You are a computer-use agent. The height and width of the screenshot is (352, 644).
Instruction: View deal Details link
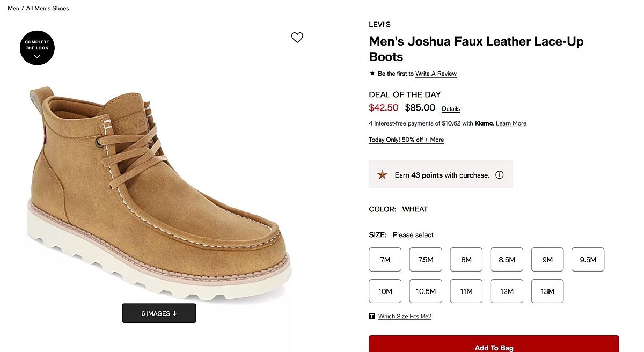point(451,109)
